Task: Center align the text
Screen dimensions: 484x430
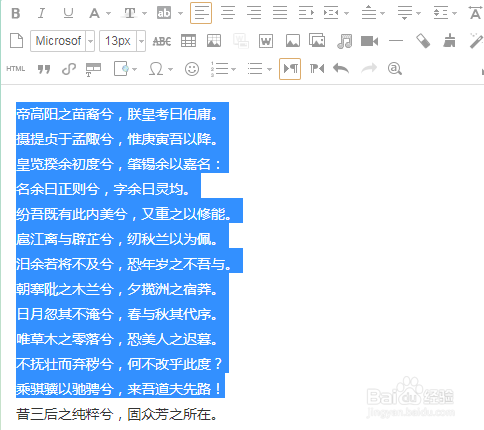Action: tap(228, 13)
